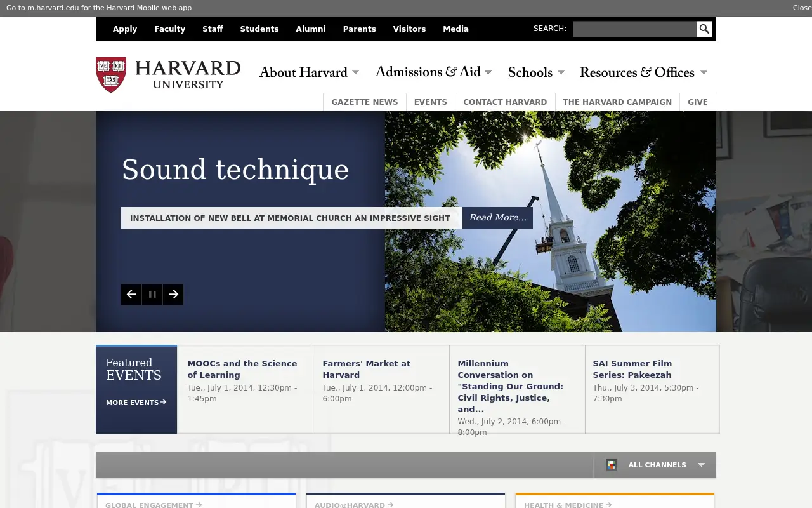Pause the slideshow
This screenshot has height=508, width=812.
(152, 295)
